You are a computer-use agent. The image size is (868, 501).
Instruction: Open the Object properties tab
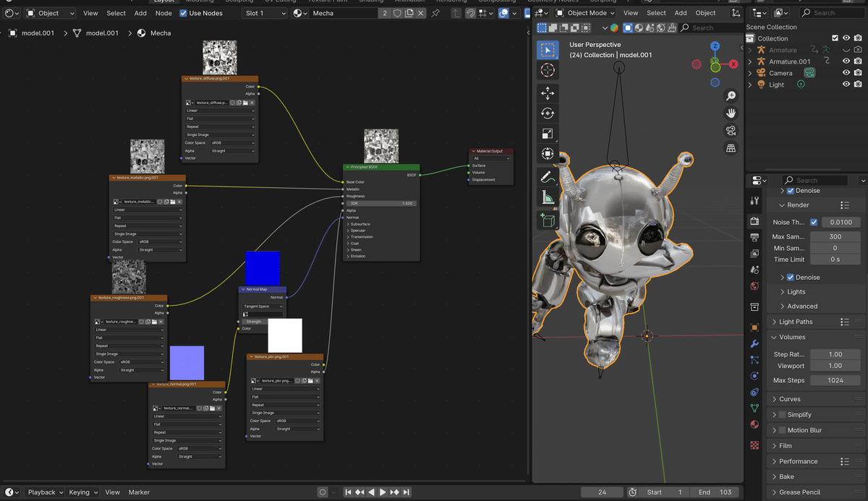755,327
